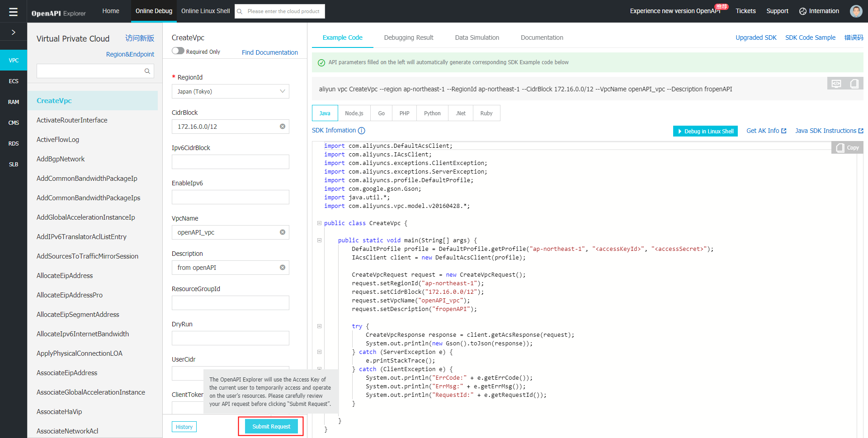Collapse the CreateVpc class code fold
The height and width of the screenshot is (438, 868).
tap(319, 223)
